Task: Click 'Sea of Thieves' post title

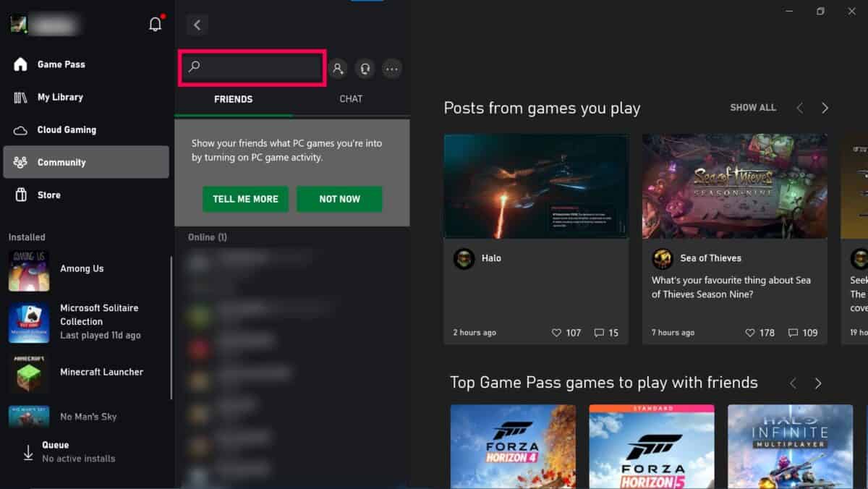Action: click(x=710, y=258)
